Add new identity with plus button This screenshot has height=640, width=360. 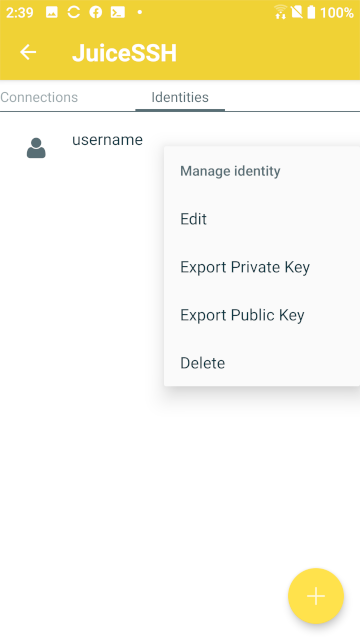pos(316,596)
